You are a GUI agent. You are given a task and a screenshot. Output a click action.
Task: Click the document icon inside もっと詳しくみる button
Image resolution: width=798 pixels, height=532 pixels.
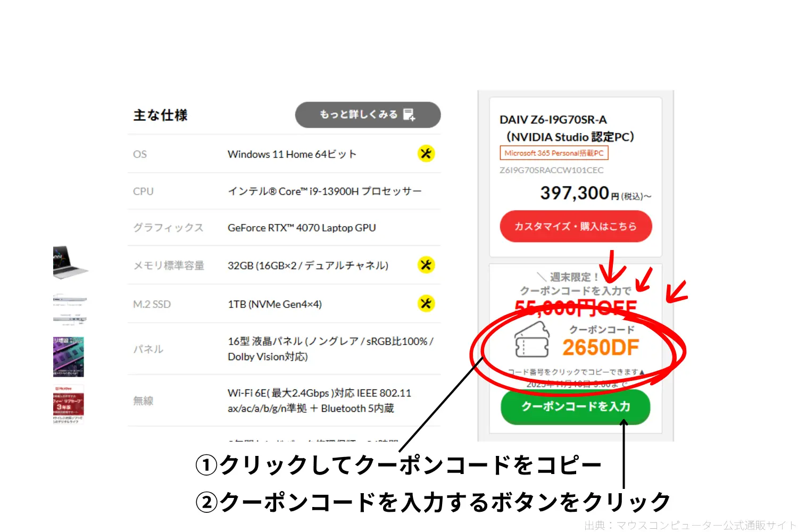408,114
